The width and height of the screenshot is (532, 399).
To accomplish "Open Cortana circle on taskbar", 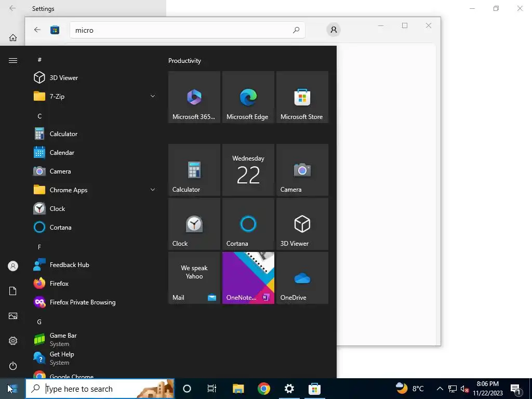I will (x=187, y=389).
